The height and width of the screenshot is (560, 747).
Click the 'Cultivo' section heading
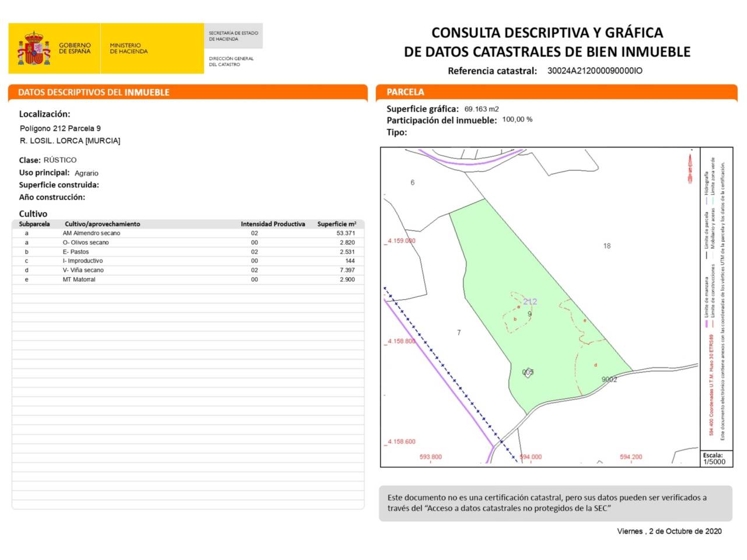[x=33, y=213]
